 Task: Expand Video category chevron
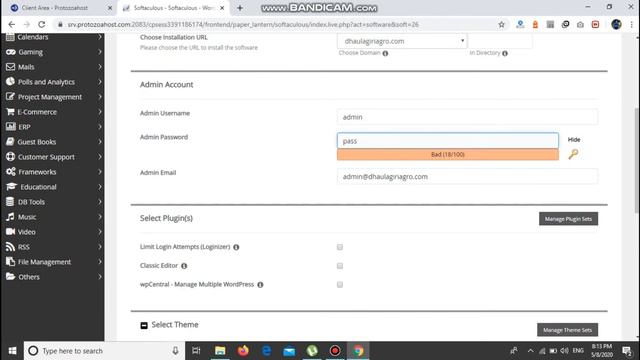(100, 232)
